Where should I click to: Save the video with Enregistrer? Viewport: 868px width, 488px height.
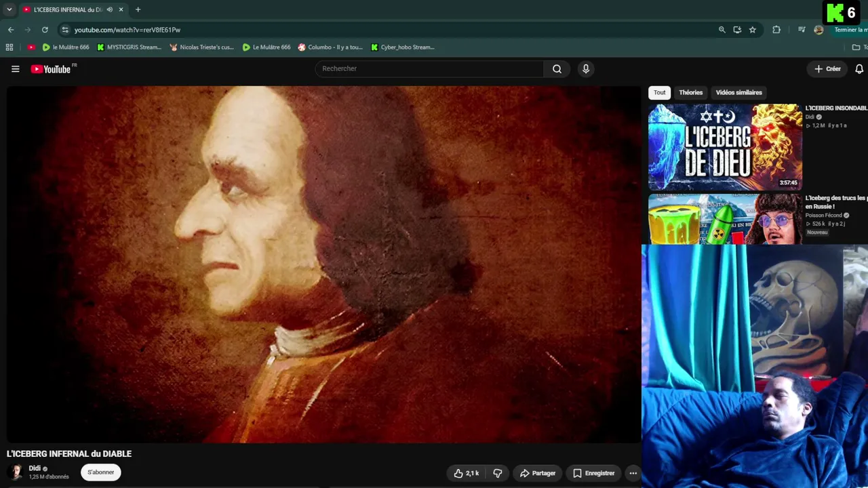(594, 473)
